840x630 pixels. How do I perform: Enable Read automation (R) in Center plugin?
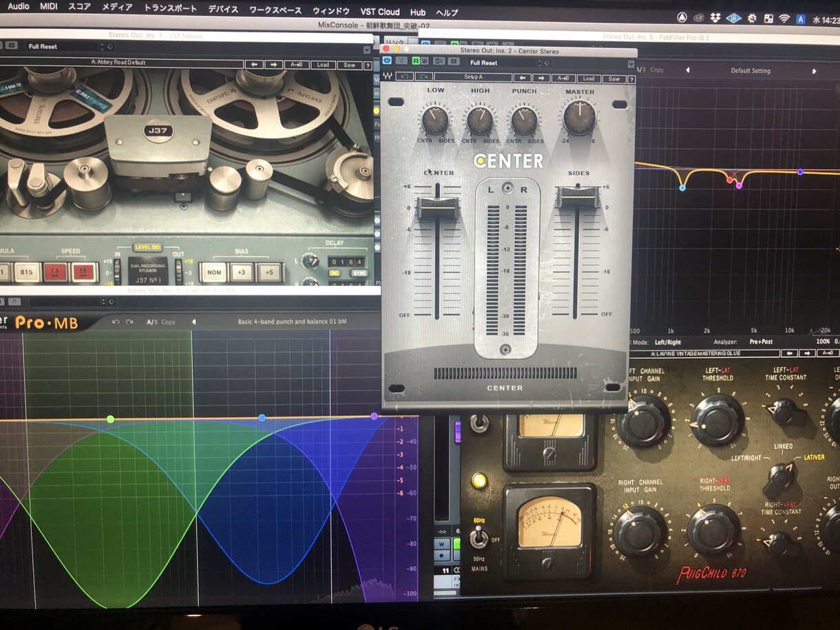(x=416, y=61)
